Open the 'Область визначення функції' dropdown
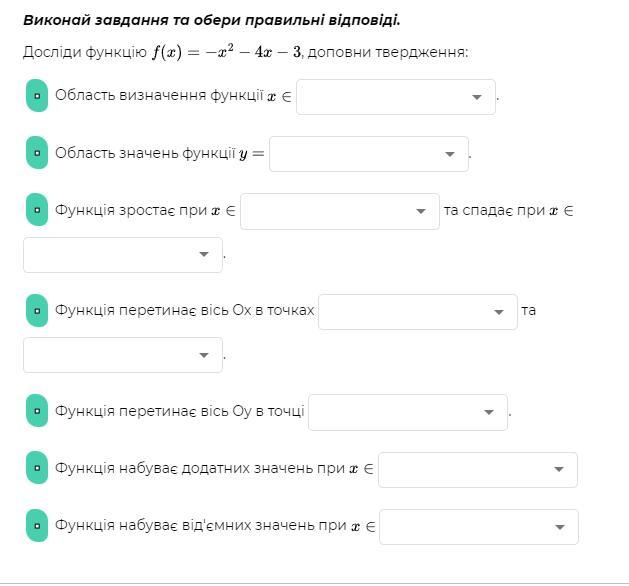 click(395, 97)
